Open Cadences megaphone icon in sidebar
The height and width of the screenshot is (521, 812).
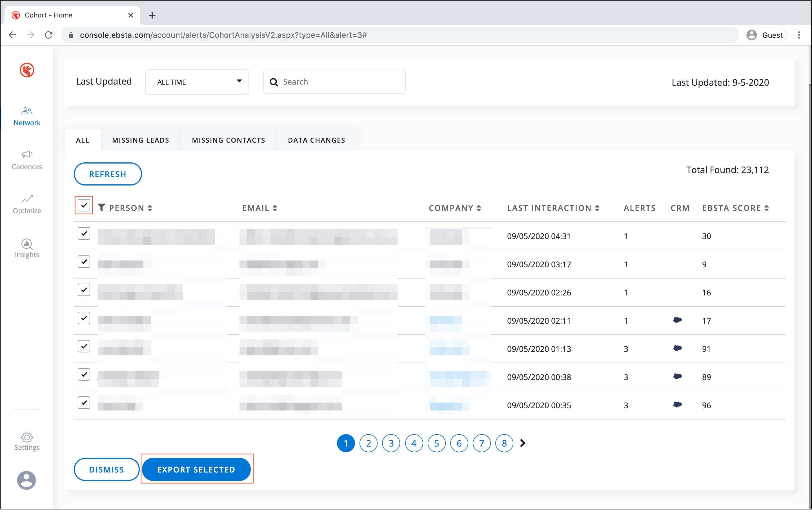click(27, 154)
